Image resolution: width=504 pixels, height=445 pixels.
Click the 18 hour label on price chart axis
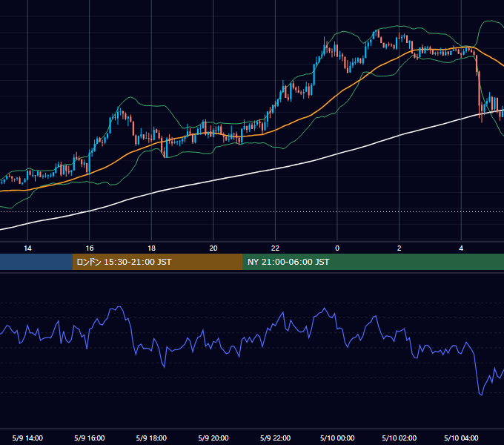coord(151,248)
